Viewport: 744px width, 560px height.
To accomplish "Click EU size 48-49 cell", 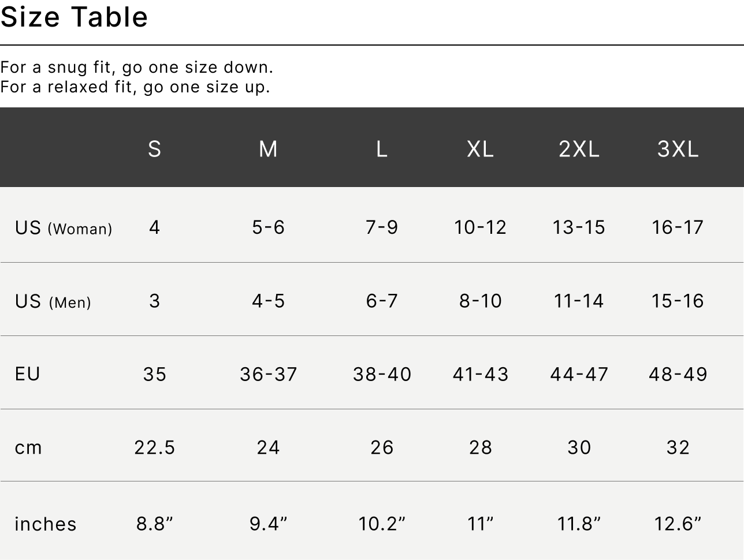I will click(x=678, y=374).
